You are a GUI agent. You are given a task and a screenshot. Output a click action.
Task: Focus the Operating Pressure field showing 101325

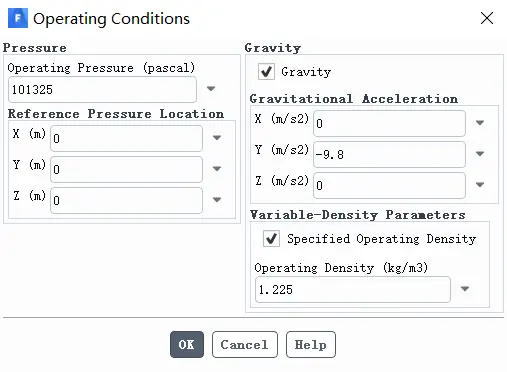(x=102, y=89)
